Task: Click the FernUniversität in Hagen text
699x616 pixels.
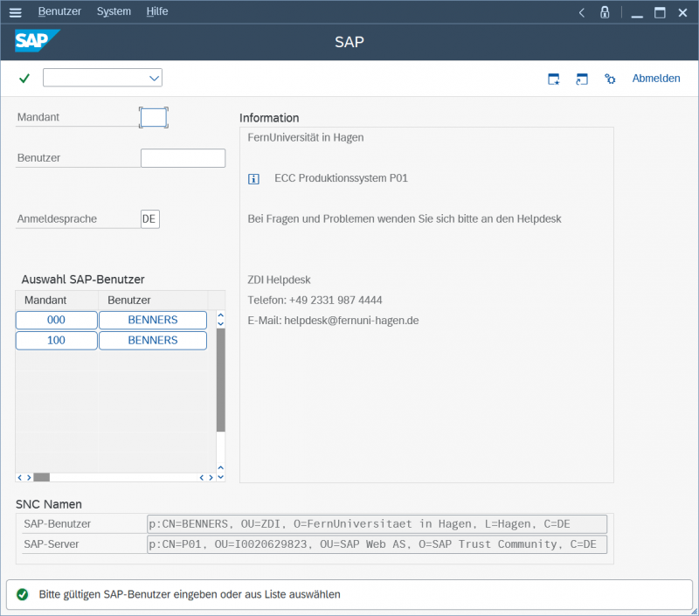Action: 306,138
